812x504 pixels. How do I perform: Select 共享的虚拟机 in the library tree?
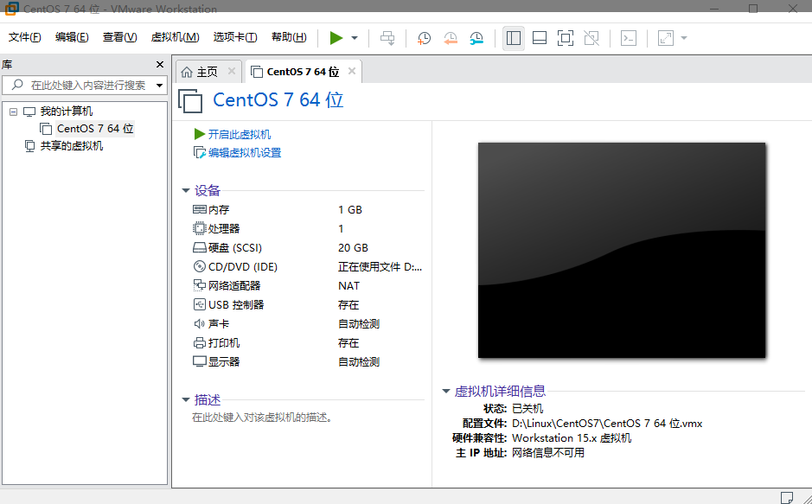(72, 146)
